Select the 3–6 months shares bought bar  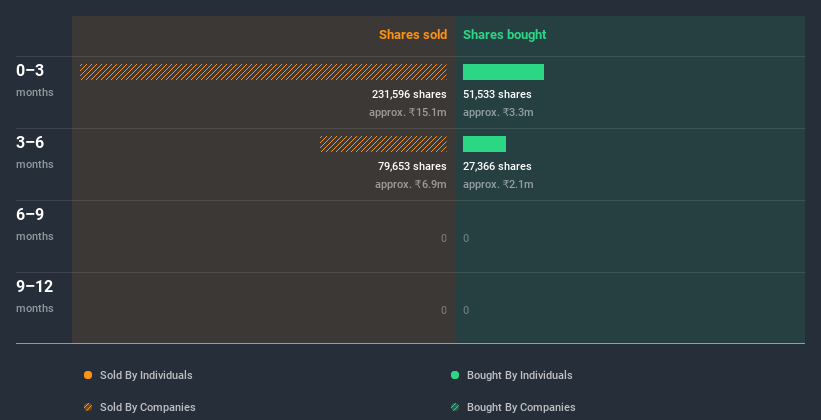click(x=484, y=144)
